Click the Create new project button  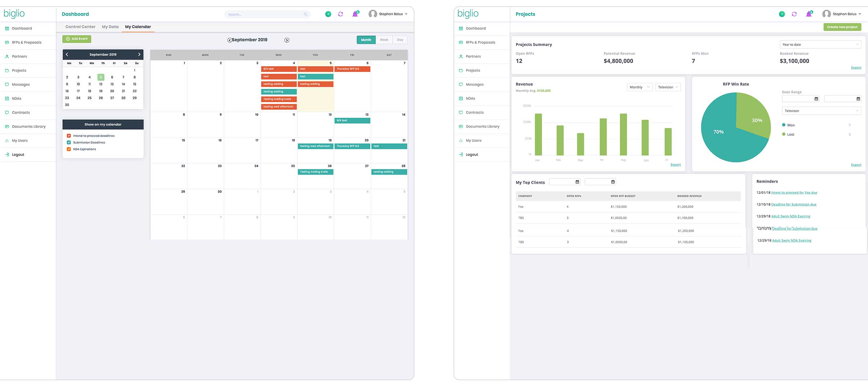click(x=842, y=27)
